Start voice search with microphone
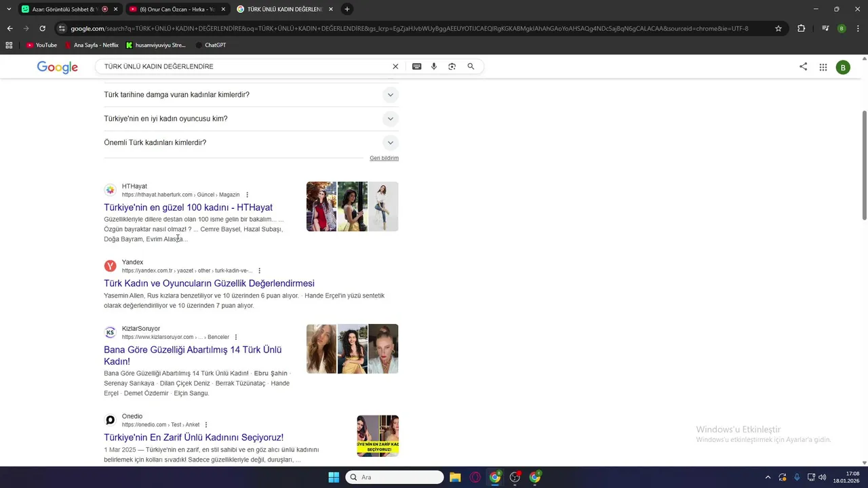The width and height of the screenshot is (868, 488). (434, 66)
